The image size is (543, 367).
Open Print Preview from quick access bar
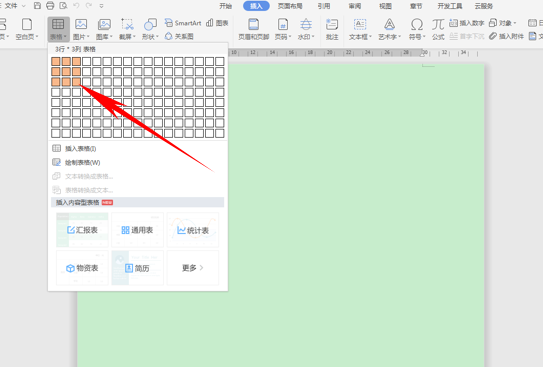click(63, 6)
